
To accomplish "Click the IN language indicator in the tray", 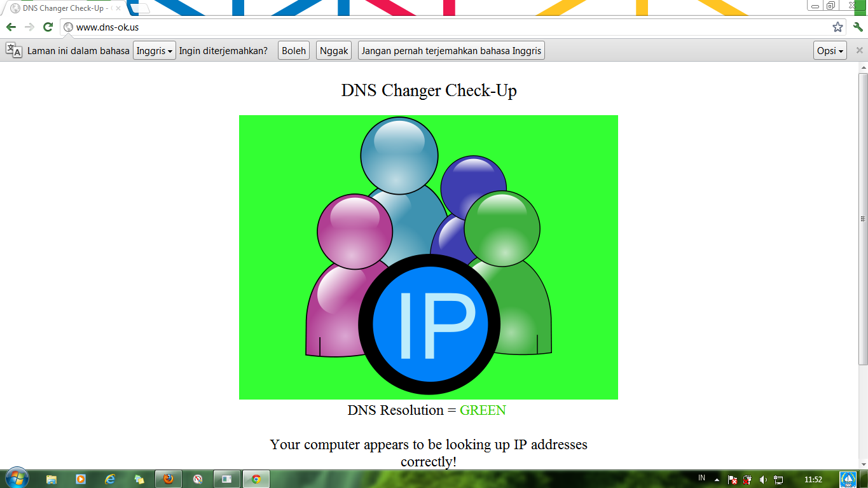I will [701, 478].
